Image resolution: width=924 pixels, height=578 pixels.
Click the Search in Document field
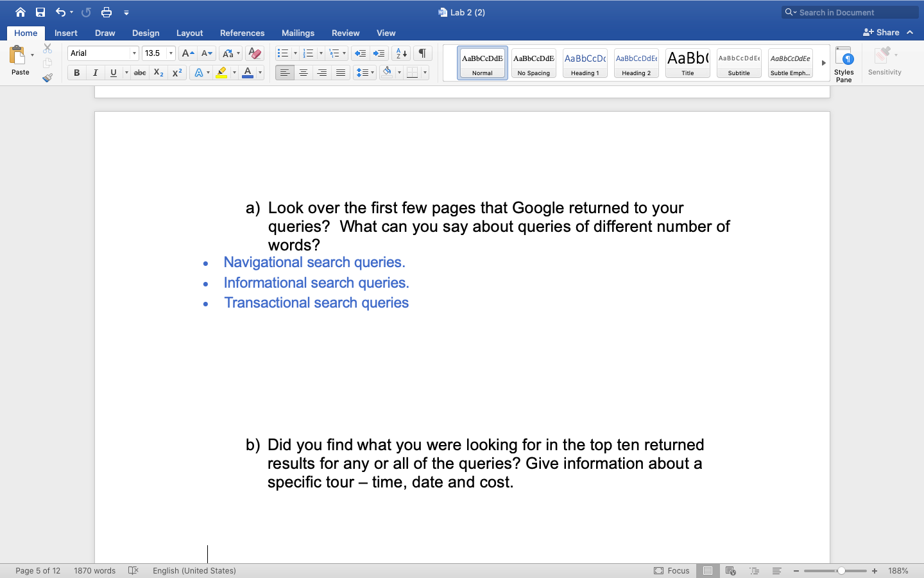click(x=848, y=12)
